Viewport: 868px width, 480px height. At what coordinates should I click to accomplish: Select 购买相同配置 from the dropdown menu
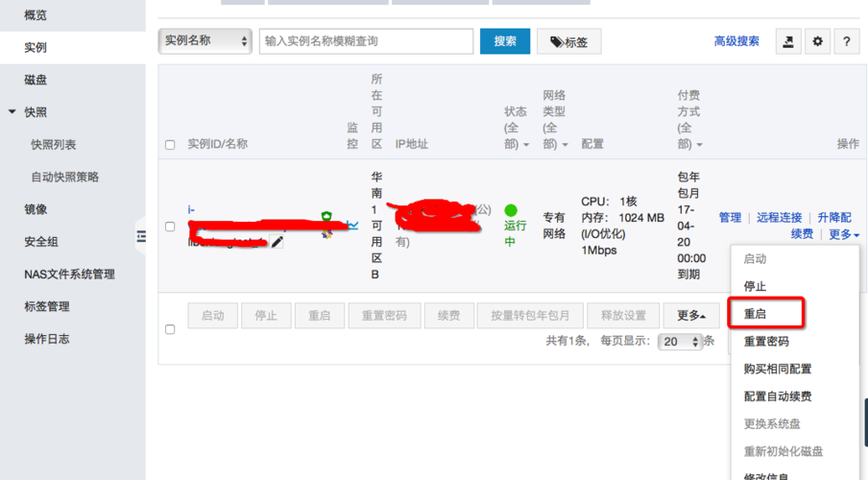click(x=777, y=369)
